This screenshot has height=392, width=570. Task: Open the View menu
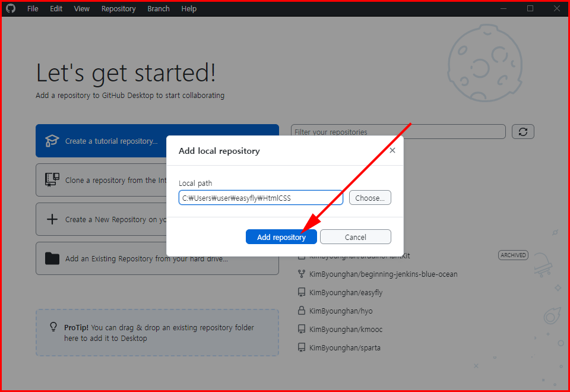pos(81,9)
